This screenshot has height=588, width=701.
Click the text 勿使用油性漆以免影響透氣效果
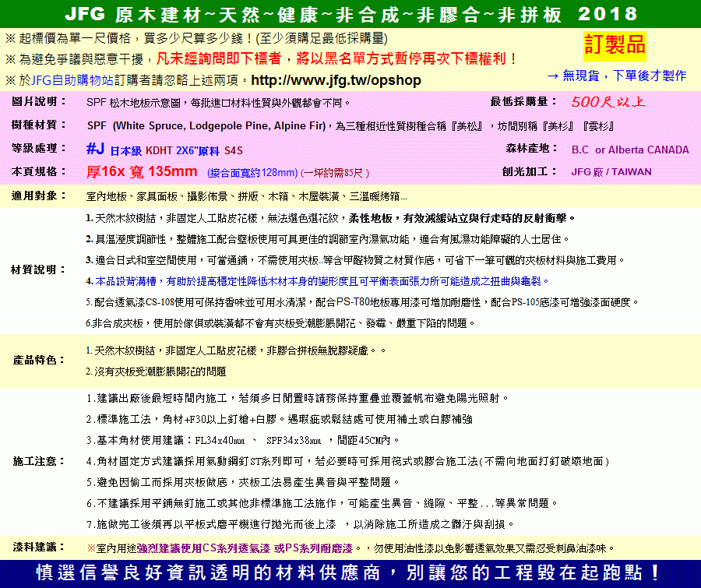(495, 548)
